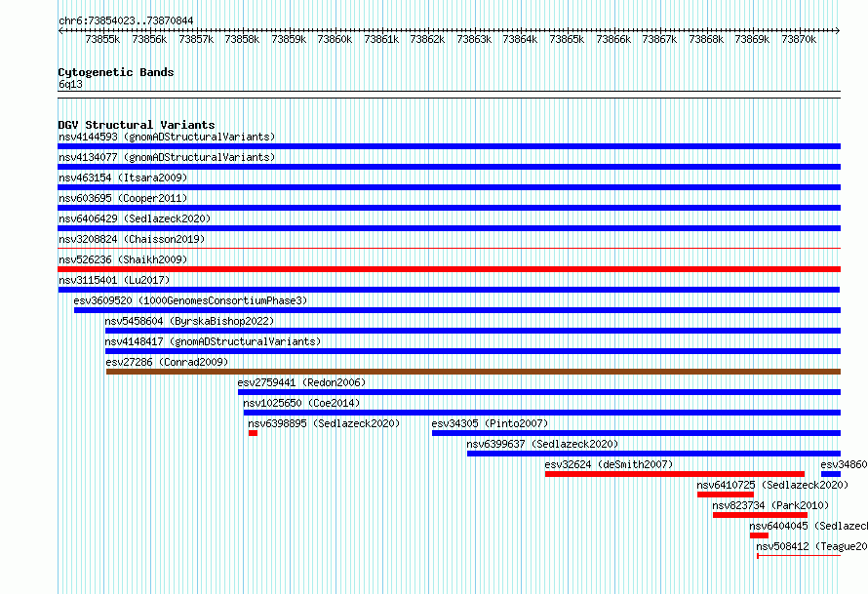Open the nsv6404045 variant label
The width and height of the screenshot is (868, 594).
pyautogui.click(x=809, y=526)
